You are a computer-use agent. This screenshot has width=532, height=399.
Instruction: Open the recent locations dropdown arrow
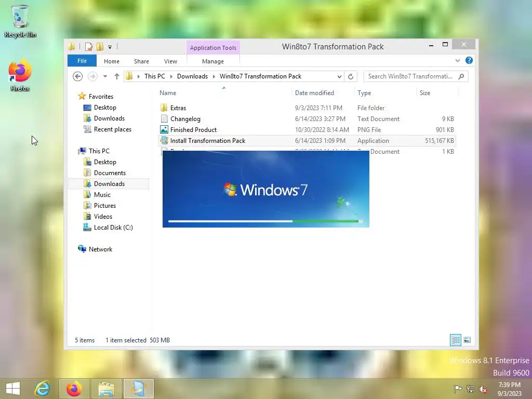point(105,76)
